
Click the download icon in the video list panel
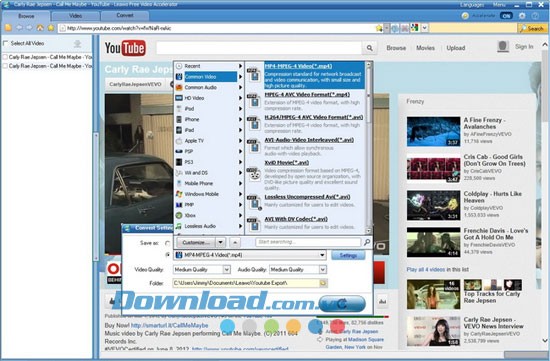click(x=78, y=44)
